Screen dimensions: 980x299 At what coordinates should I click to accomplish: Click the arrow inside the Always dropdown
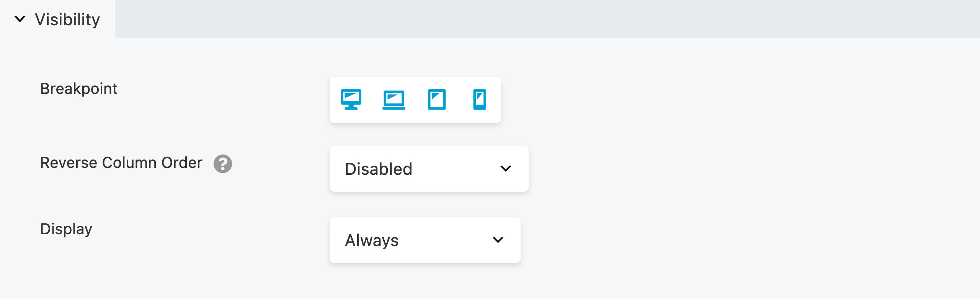(498, 240)
